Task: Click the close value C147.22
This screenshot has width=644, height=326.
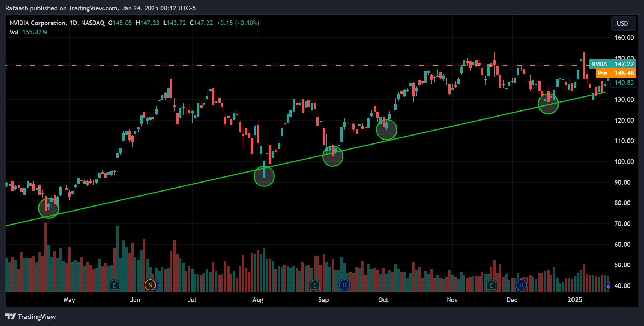Action: point(201,23)
